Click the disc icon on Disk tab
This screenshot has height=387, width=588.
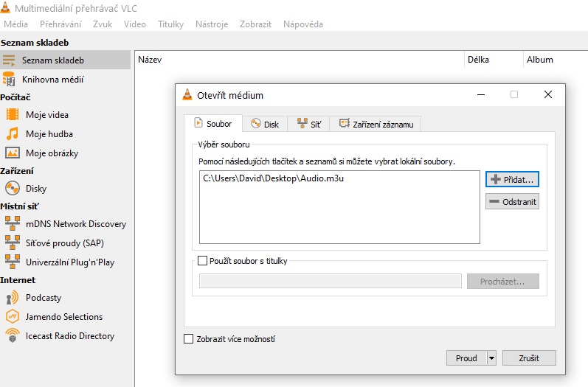(x=256, y=123)
